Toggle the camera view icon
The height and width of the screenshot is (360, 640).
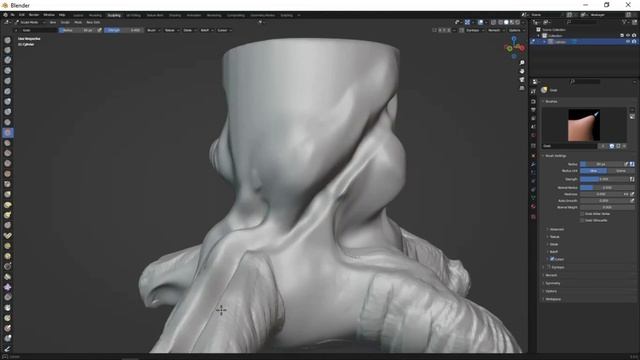click(522, 80)
